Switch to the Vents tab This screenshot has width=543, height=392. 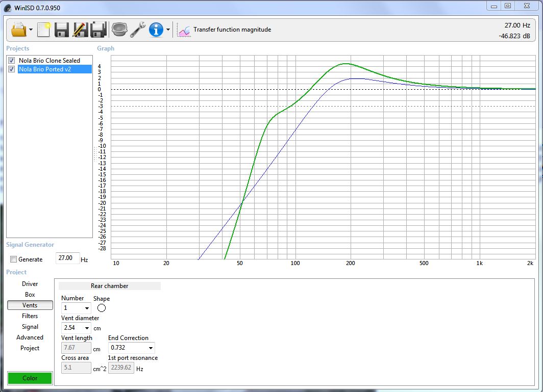(x=30, y=305)
